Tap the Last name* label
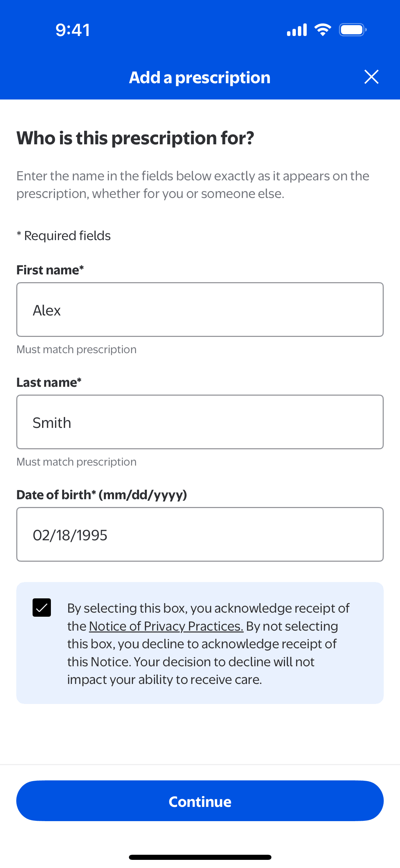This screenshot has width=400, height=868. pos(49,382)
